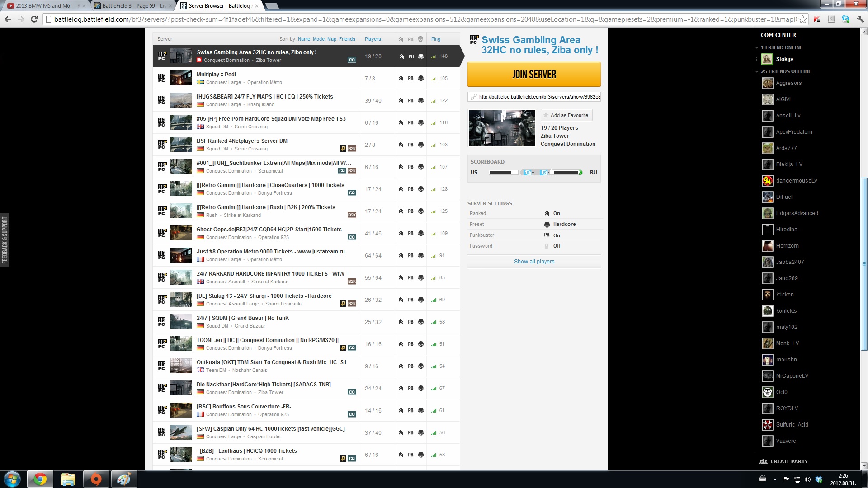Click Stokijs friend avatar
The height and width of the screenshot is (488, 868).
[767, 59]
